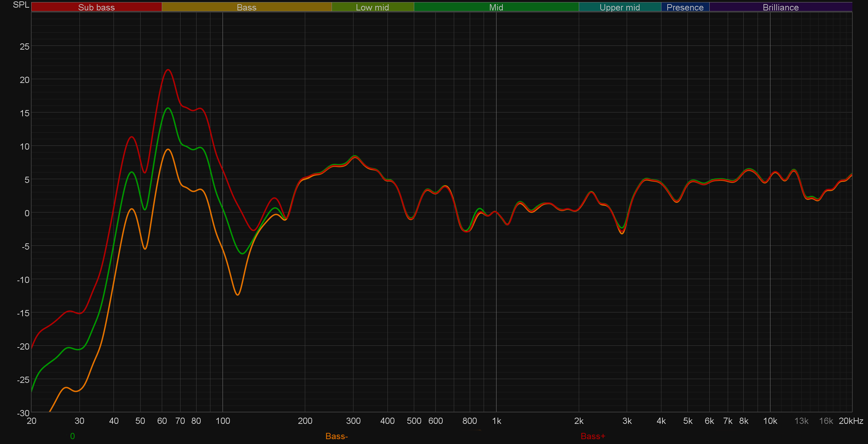Click the 100 Hz axis label
The height and width of the screenshot is (444, 868).
223,421
